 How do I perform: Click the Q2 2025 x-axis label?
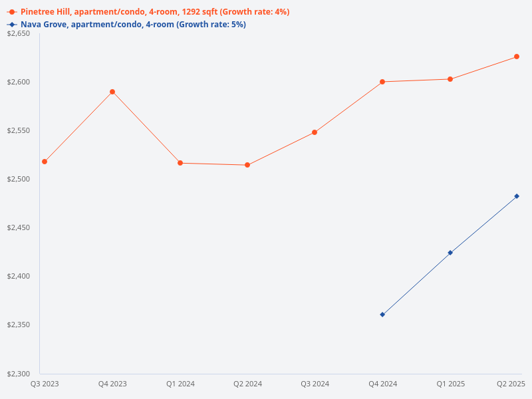(511, 384)
